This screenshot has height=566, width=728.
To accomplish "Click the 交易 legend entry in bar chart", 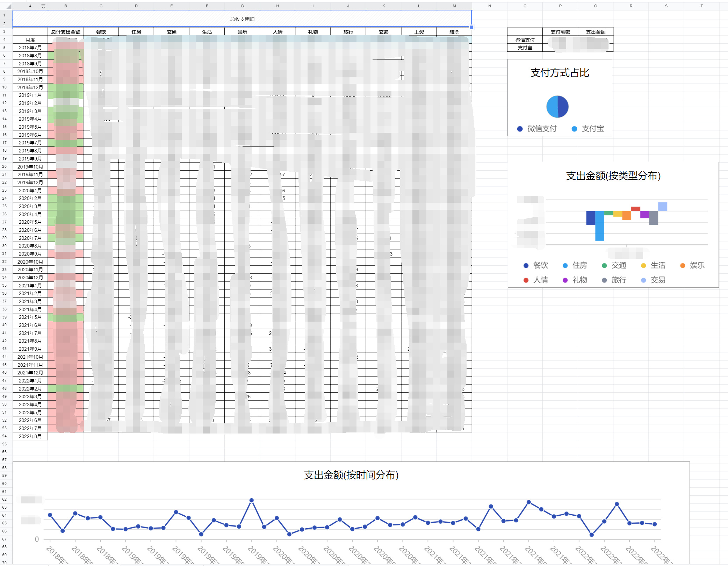I will (x=653, y=280).
